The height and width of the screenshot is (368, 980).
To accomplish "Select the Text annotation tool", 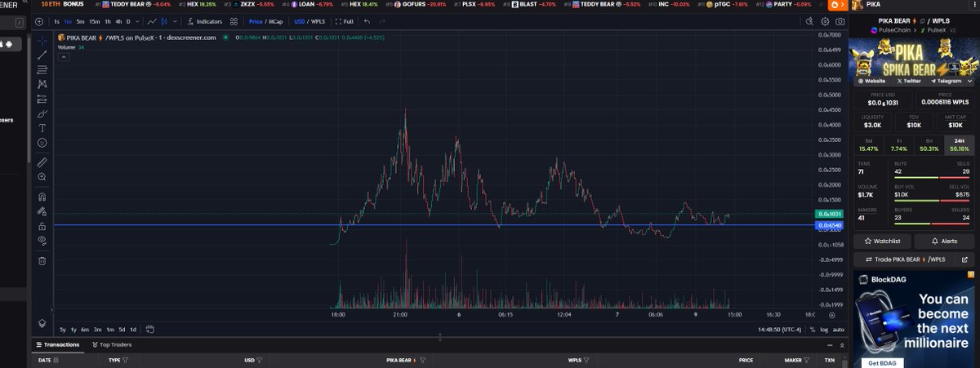I will point(42,128).
